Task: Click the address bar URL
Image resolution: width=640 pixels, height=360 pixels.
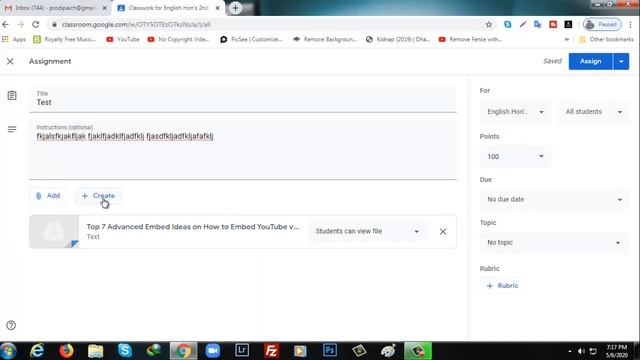Action: (136, 24)
